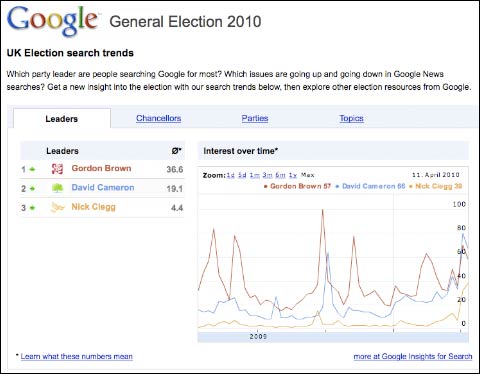Set chart zoom to 1d

231,175
